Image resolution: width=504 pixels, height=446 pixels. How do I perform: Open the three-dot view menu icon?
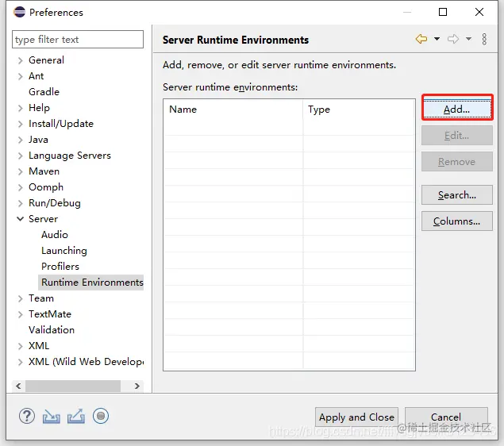484,39
